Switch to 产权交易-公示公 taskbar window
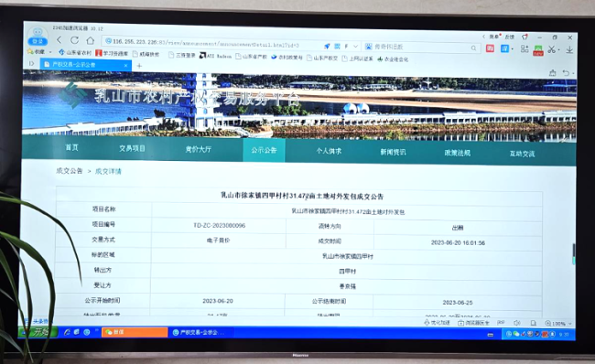This screenshot has height=364, width=595. point(200,333)
